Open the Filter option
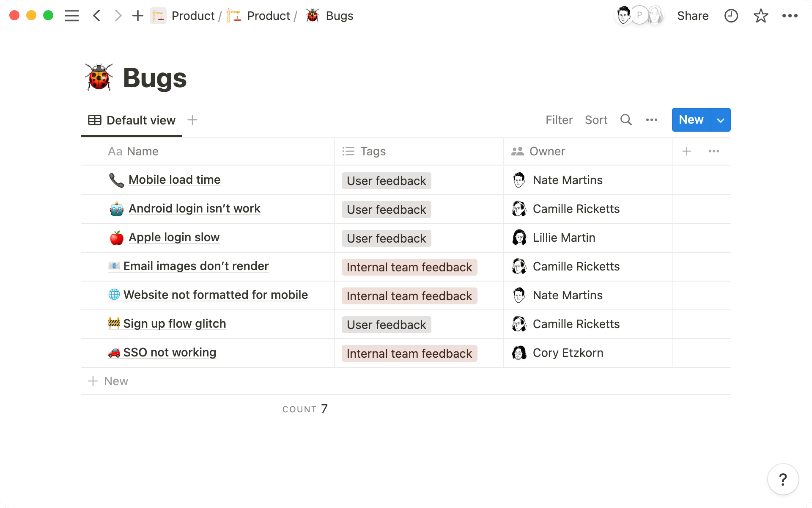 pos(559,120)
